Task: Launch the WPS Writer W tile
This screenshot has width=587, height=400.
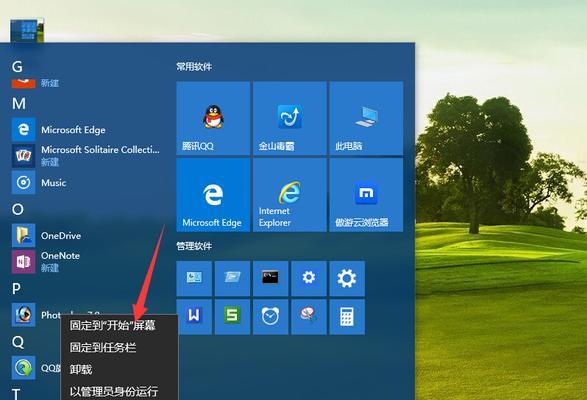Action: 194,316
